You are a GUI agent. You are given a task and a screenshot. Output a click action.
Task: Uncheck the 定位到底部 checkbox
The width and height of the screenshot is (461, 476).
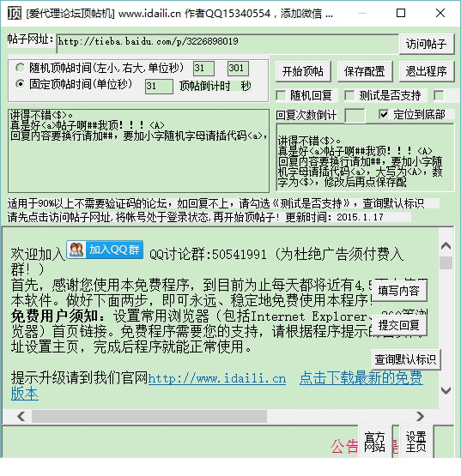(384, 114)
